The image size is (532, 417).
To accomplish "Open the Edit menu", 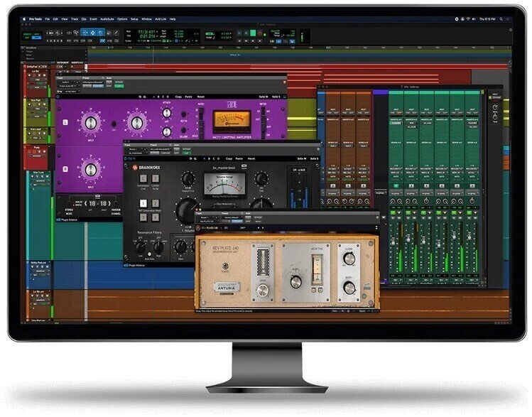I will [55, 19].
